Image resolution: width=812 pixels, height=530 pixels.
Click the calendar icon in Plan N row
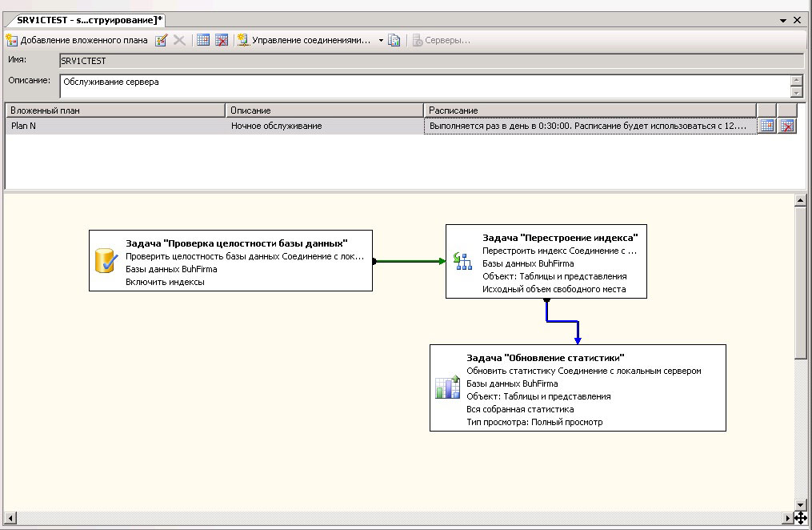click(766, 126)
